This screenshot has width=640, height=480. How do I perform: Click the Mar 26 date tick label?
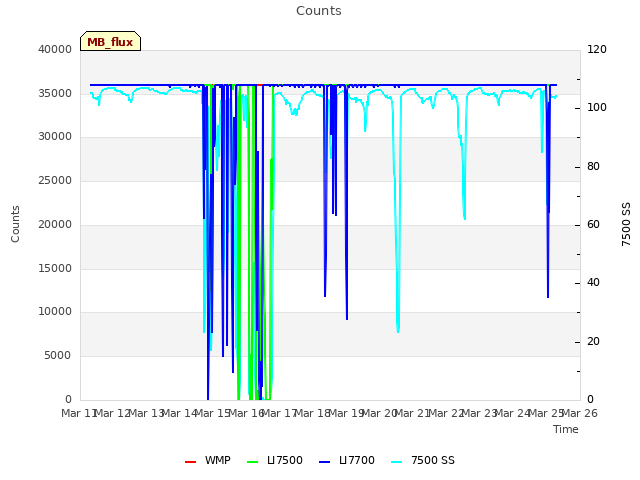[x=580, y=413]
